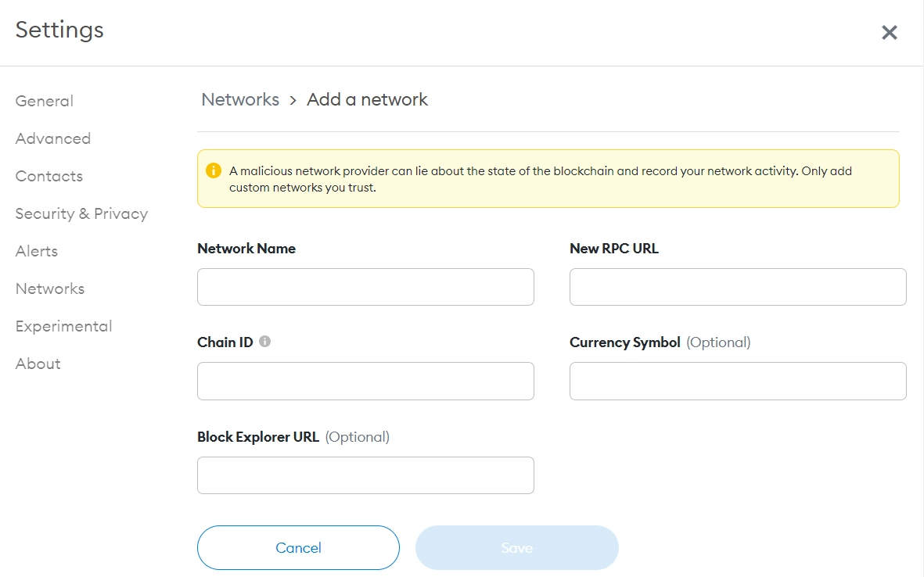The width and height of the screenshot is (924, 577).
Task: Click the Add a network breadcrumb text
Action: click(x=367, y=99)
